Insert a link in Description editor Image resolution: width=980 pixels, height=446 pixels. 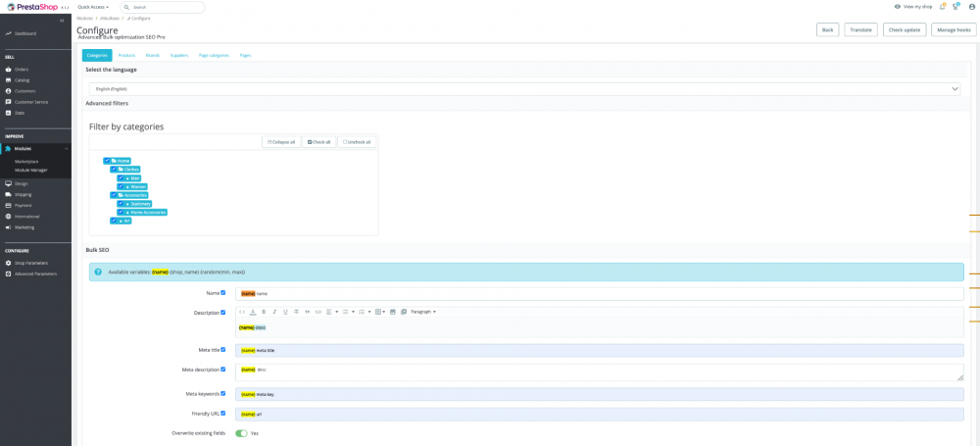coord(318,312)
